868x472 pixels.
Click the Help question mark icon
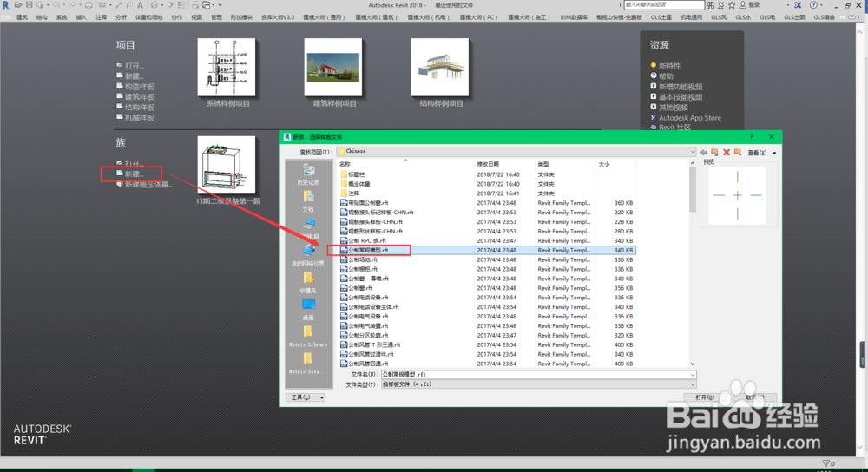pyautogui.click(x=813, y=5)
